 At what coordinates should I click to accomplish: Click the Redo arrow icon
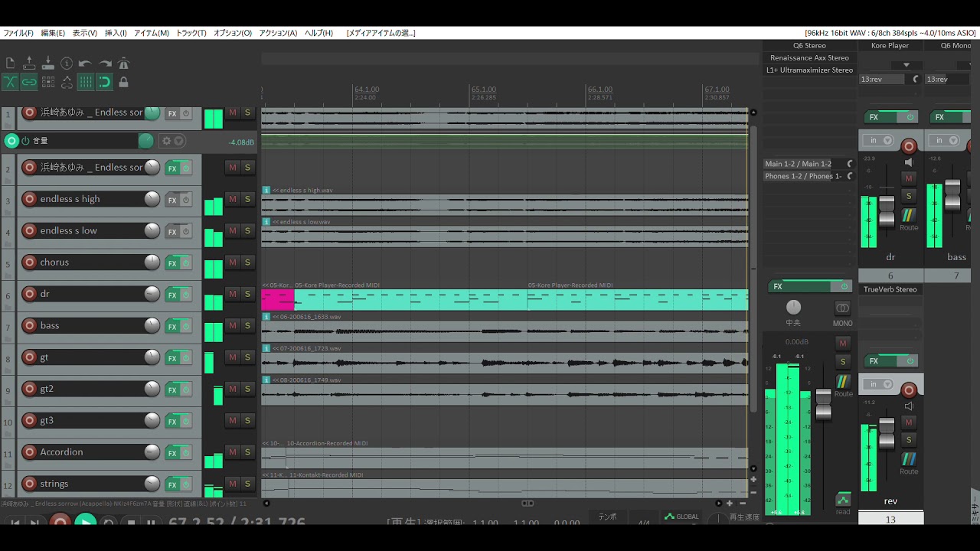pyautogui.click(x=105, y=64)
